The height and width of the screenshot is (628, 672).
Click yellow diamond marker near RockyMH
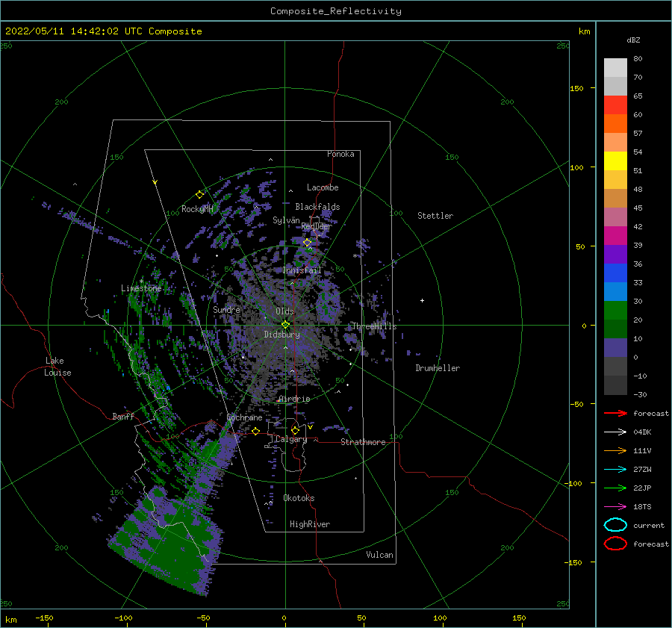[x=199, y=195]
